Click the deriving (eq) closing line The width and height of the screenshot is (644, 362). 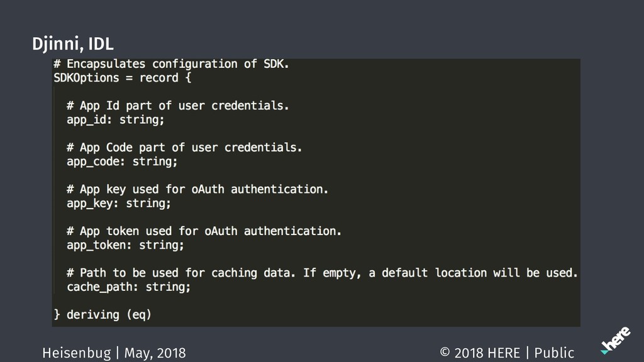[103, 315]
